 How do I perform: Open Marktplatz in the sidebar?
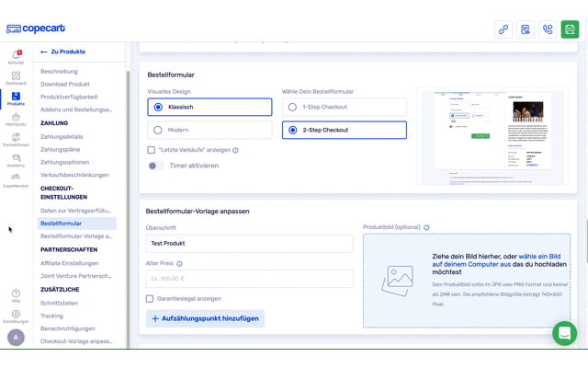16,120
